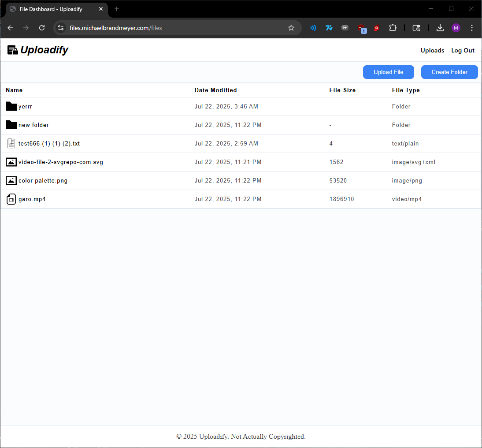The height and width of the screenshot is (448, 482).
Task: Bookmark this page with the star icon
Action: click(291, 28)
